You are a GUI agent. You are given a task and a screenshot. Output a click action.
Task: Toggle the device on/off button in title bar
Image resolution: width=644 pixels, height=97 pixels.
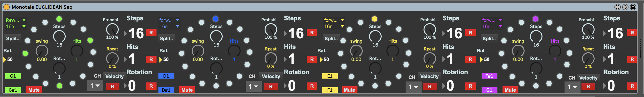[x=7, y=7]
